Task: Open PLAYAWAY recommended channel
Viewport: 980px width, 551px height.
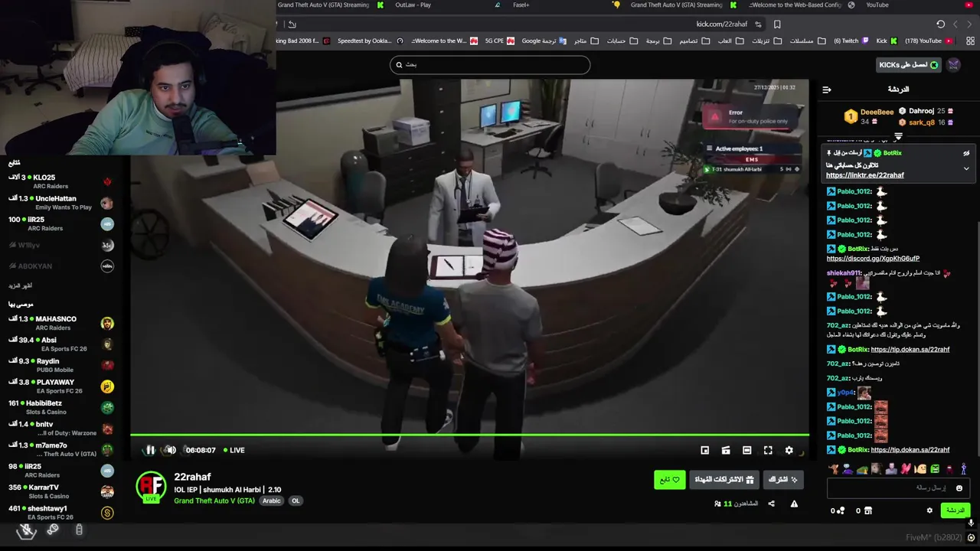Action: 60,386
